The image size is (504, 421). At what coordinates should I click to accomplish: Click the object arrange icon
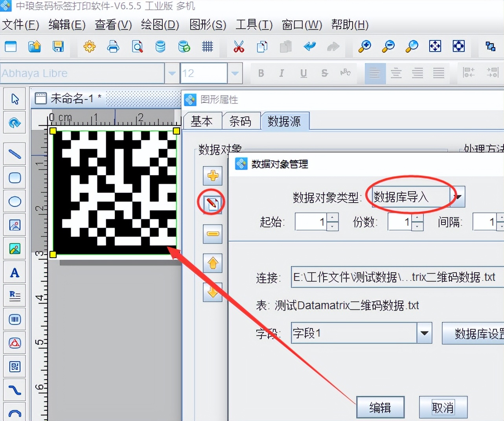point(490,46)
